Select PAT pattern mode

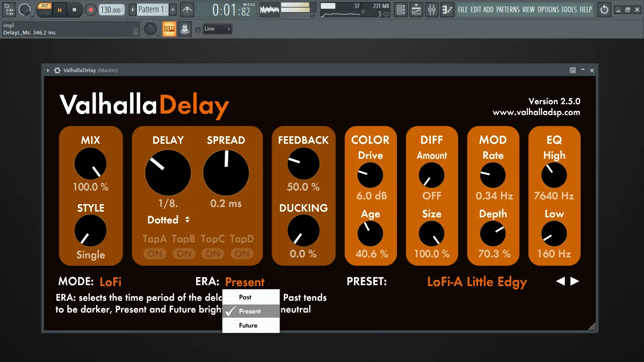pyautogui.click(x=45, y=6)
